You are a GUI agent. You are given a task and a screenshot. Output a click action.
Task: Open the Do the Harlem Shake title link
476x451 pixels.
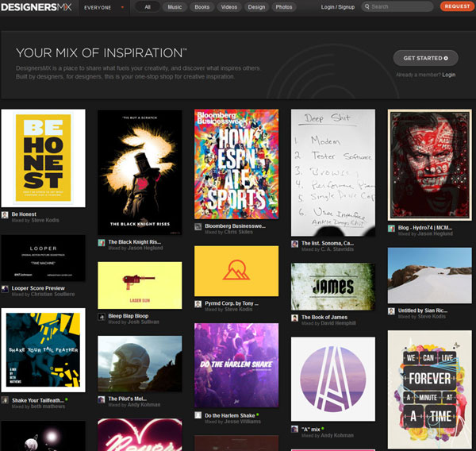point(230,415)
